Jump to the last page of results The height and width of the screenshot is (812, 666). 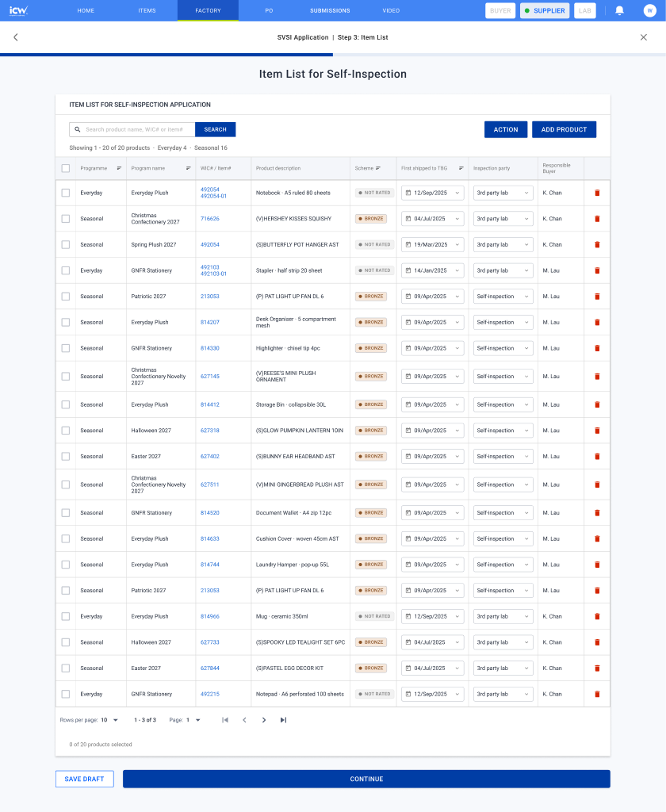pos(283,720)
